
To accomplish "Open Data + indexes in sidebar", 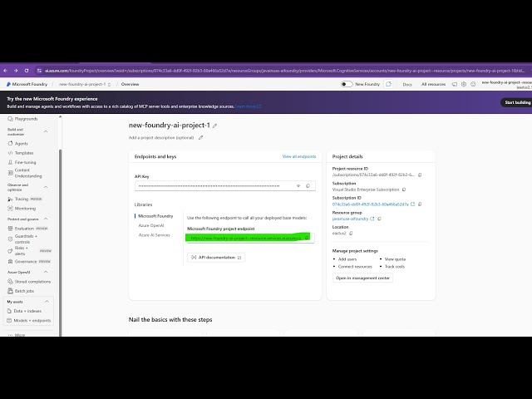I will click(x=24, y=311).
